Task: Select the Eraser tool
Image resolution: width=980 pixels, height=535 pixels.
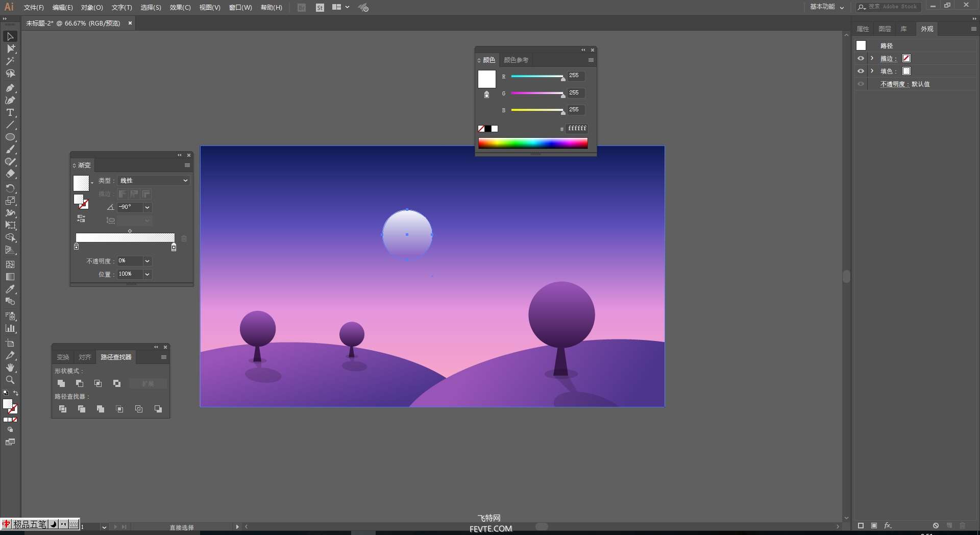Action: (x=10, y=174)
